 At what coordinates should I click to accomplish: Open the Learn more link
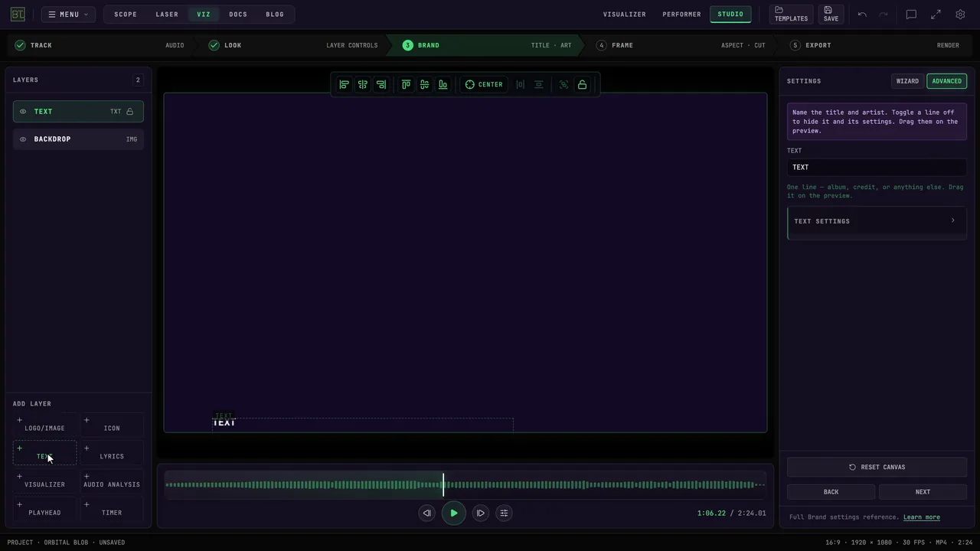click(921, 517)
